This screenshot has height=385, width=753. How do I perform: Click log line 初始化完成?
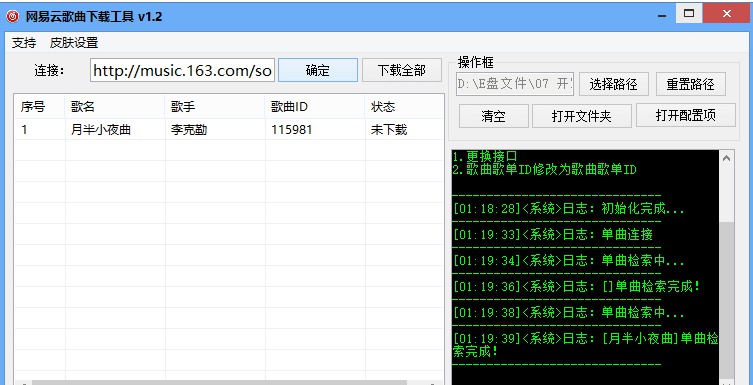[x=569, y=209]
